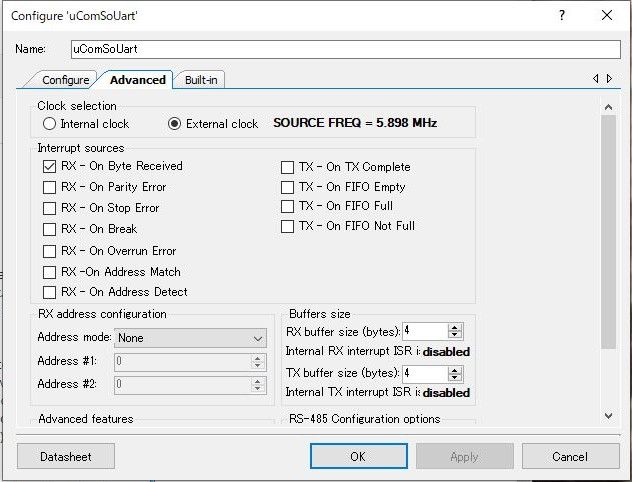The width and height of the screenshot is (632, 482).
Task: Click the tab scroll right arrow
Action: (608, 79)
